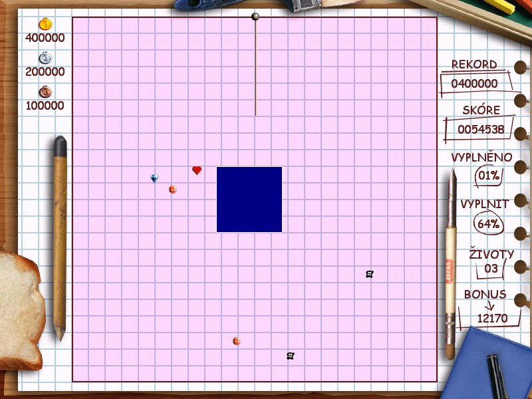Click the bronze medal icon
This screenshot has height=399, width=532.
tap(45, 92)
